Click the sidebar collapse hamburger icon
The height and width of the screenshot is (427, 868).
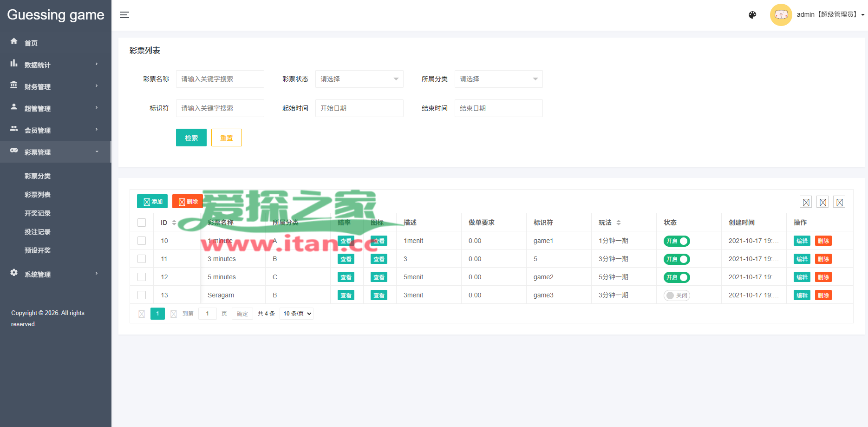[x=124, y=15]
